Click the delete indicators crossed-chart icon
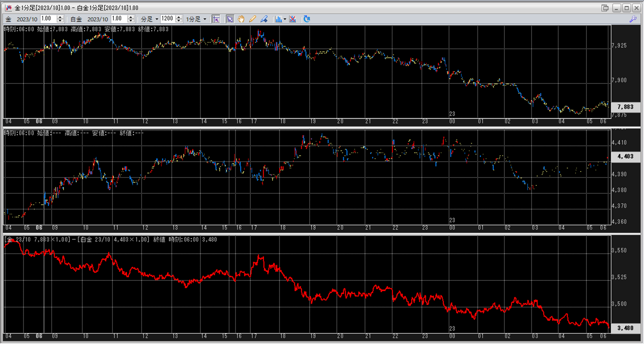This screenshot has height=344, width=644. (x=293, y=19)
